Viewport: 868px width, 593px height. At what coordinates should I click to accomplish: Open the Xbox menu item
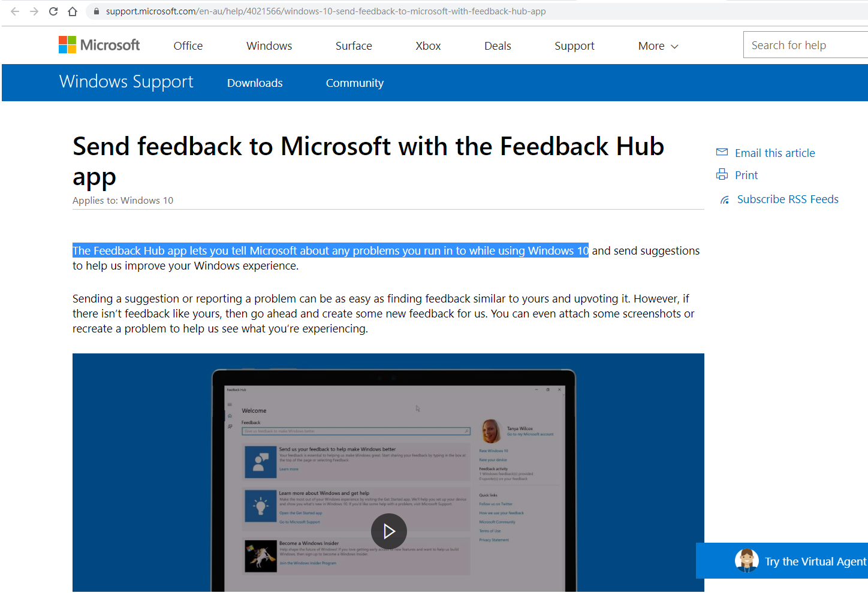(x=428, y=46)
